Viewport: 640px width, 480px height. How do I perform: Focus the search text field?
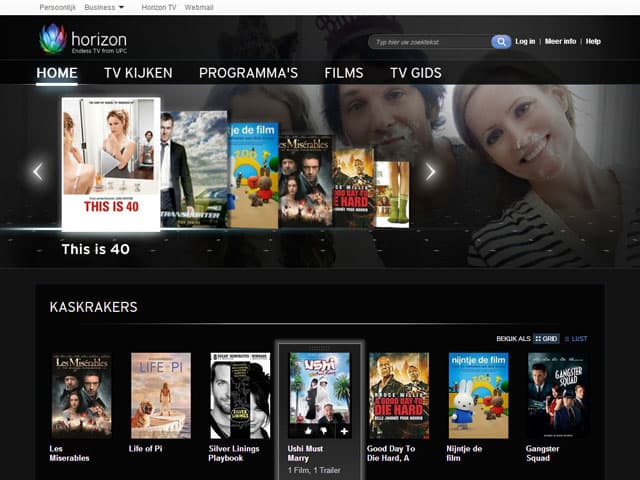[x=431, y=42]
